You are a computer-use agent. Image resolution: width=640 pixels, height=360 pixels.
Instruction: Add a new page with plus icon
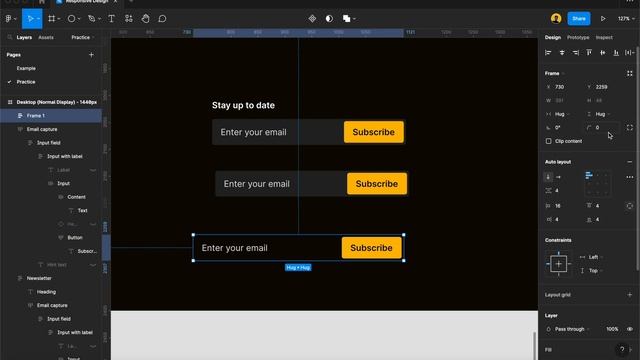(x=91, y=55)
